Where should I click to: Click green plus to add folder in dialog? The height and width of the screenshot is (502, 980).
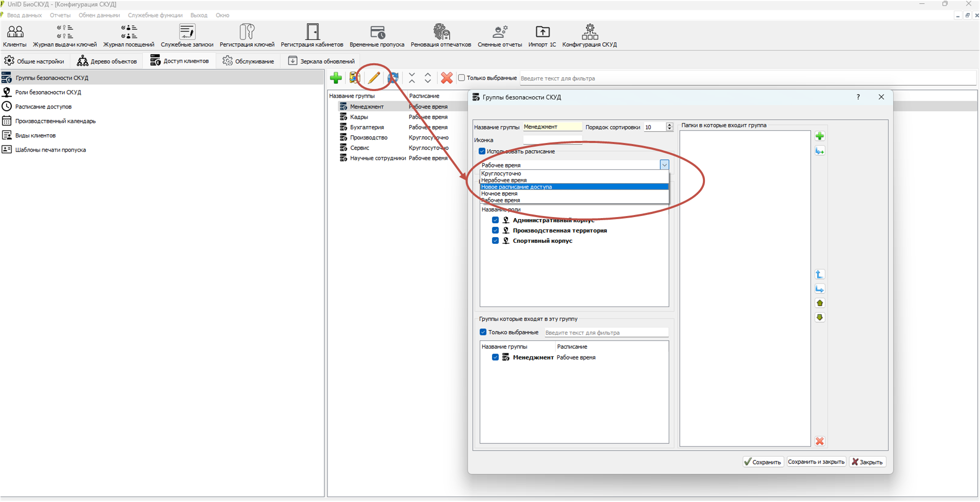coord(820,136)
